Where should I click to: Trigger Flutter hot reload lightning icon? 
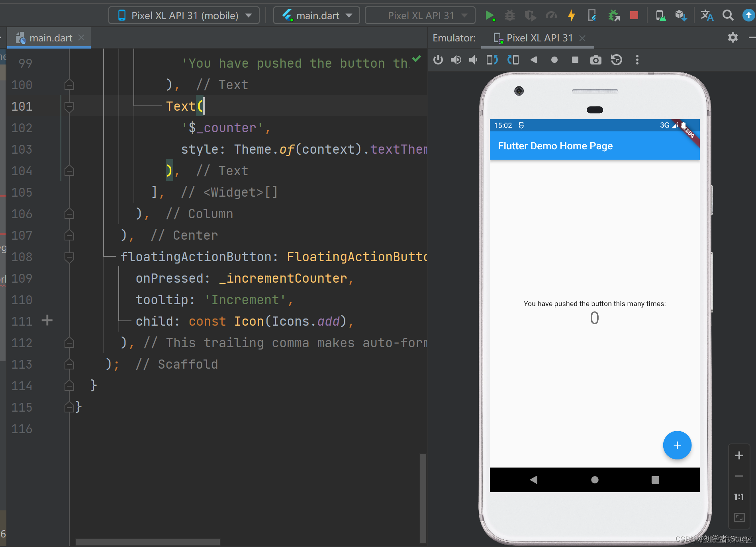click(x=572, y=16)
